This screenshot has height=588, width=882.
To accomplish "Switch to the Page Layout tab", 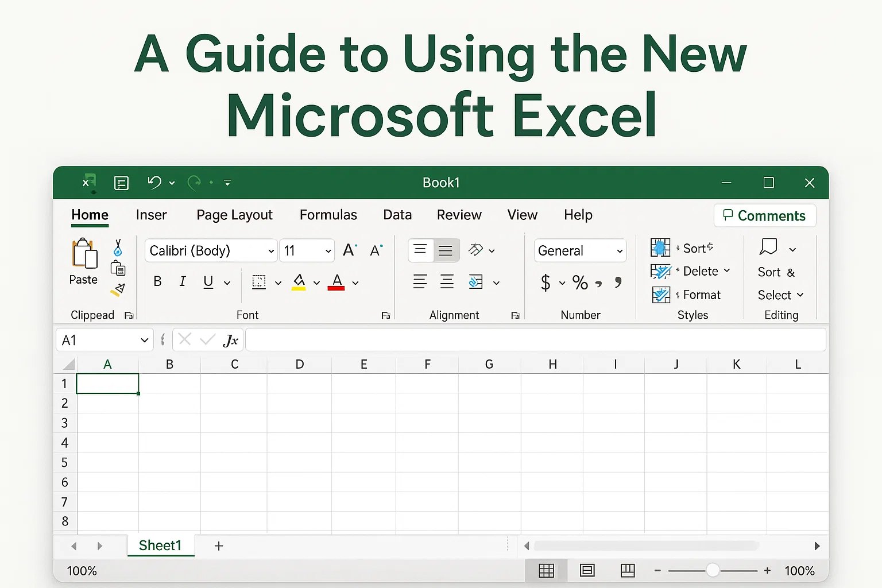I will tap(234, 215).
